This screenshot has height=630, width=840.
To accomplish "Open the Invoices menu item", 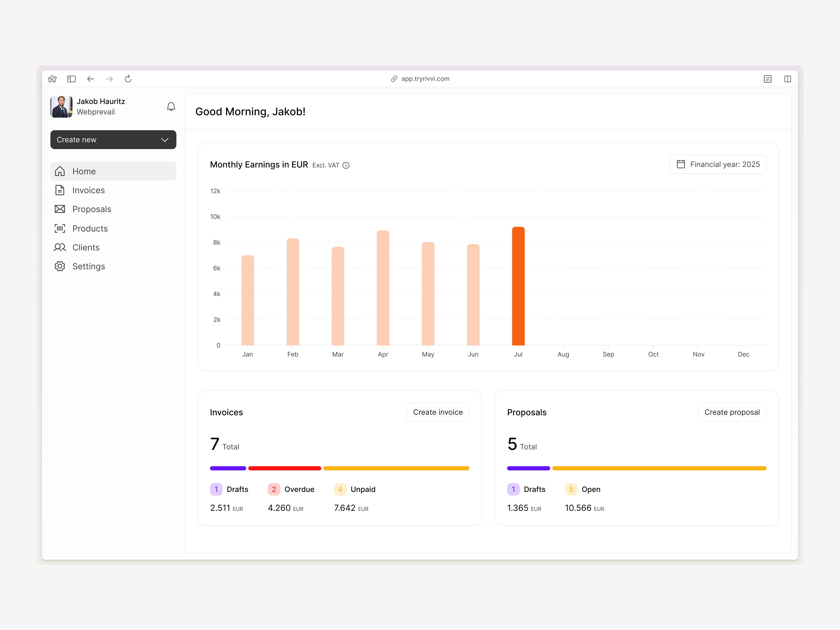I will [x=113, y=190].
